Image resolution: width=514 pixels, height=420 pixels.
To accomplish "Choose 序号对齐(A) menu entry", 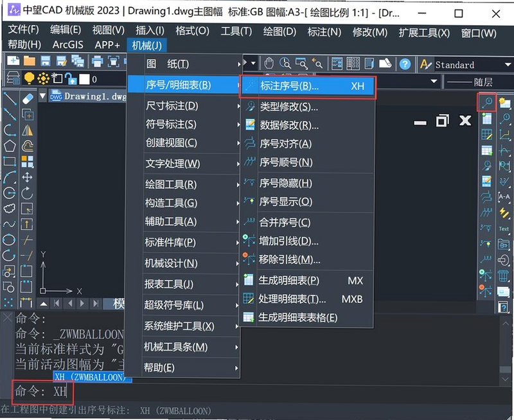I will tap(308, 144).
